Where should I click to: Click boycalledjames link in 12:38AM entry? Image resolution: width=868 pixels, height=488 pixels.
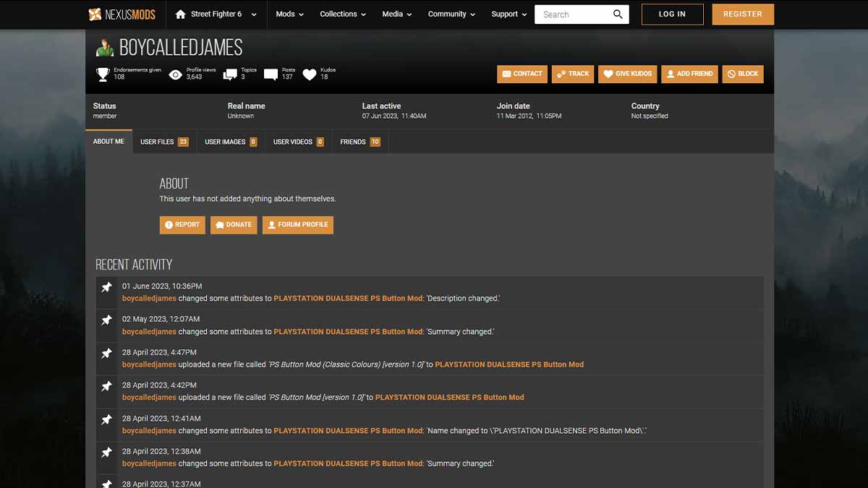149,464
